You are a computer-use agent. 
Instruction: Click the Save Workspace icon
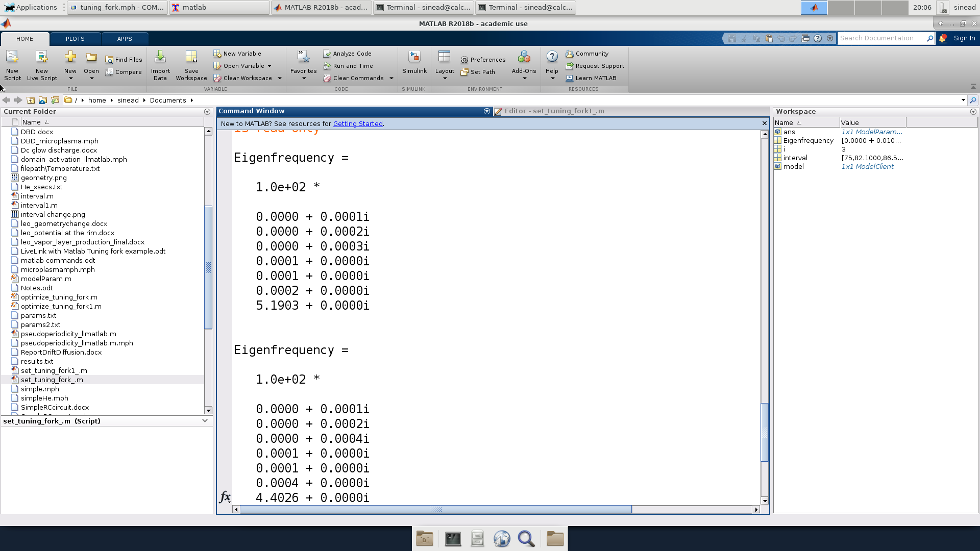pyautogui.click(x=191, y=58)
